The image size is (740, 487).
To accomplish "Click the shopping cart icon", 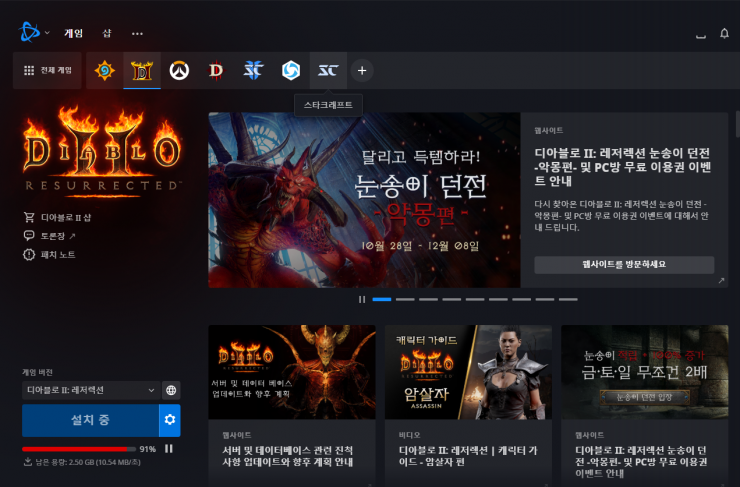I will point(29,217).
